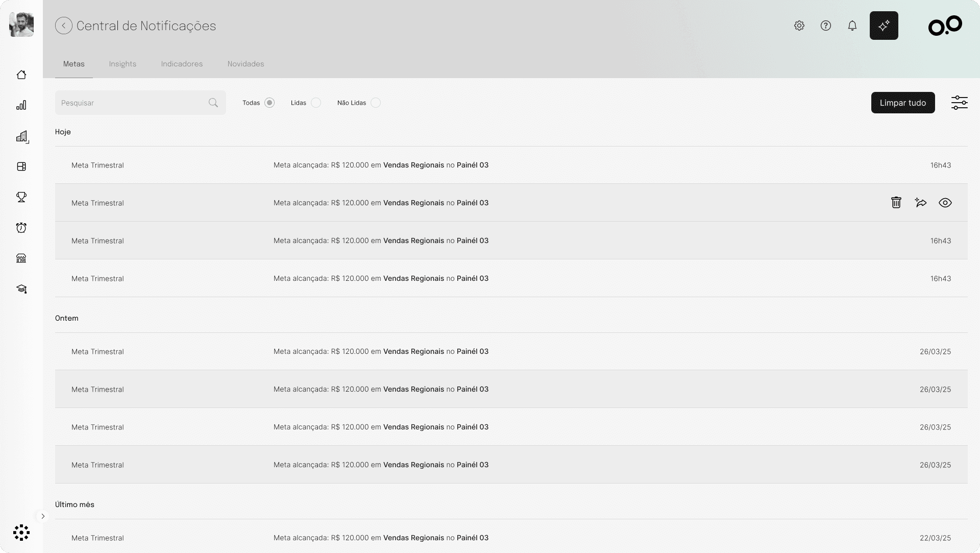Select the Não Lidas radio button

point(376,103)
